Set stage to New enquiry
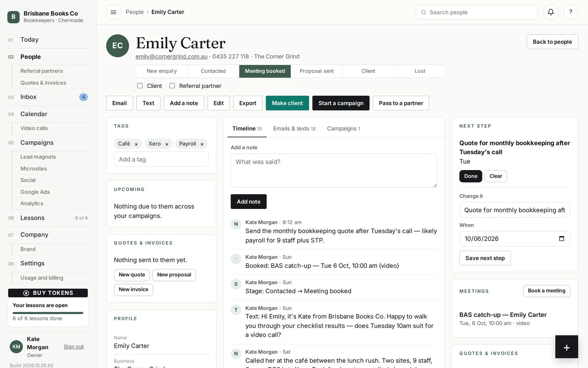Screen dimensions: 588x368 (x=162, y=71)
